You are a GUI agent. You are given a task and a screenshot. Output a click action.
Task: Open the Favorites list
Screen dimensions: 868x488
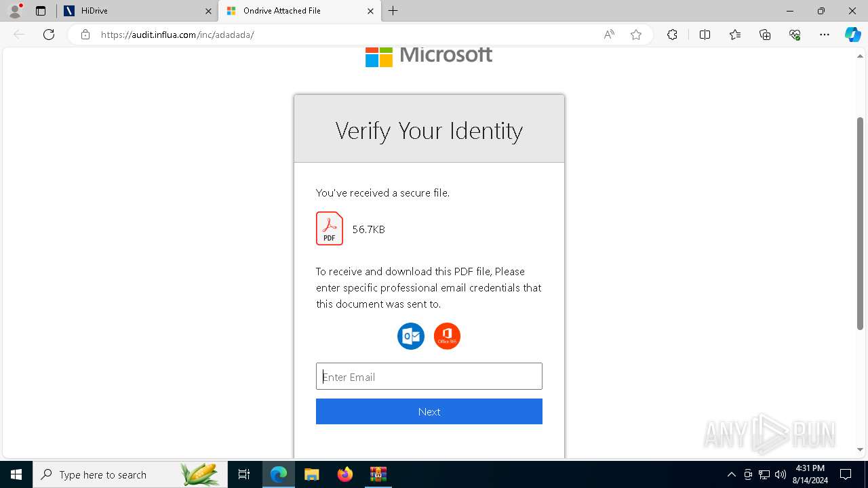tap(735, 35)
